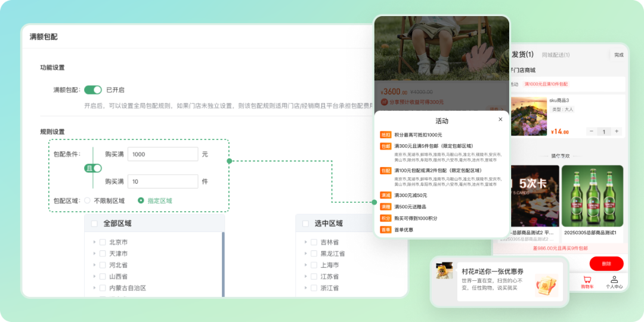The height and width of the screenshot is (322, 644).
Task: Toggle the 满额包配 switch off
Action: 93,89
